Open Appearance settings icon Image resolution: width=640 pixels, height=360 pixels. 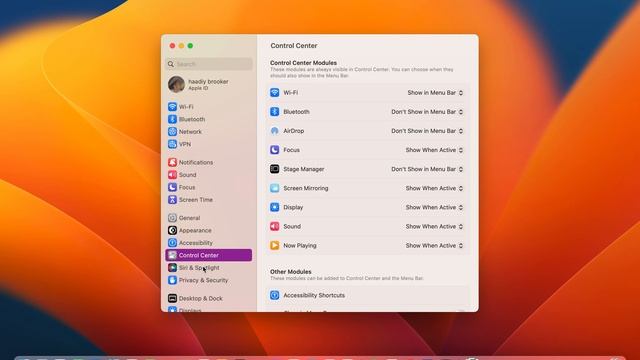coord(172,230)
